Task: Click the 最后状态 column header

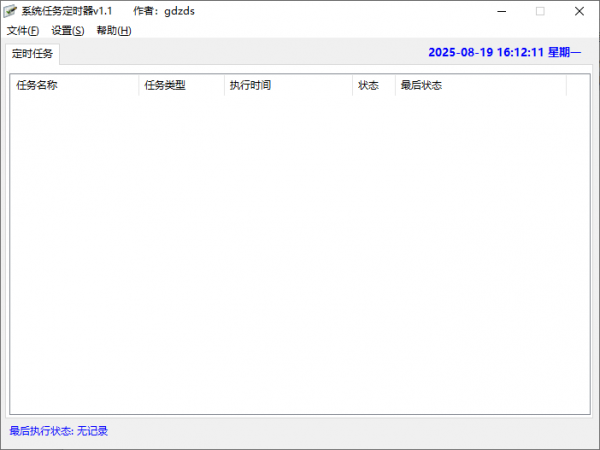Action: [x=481, y=85]
